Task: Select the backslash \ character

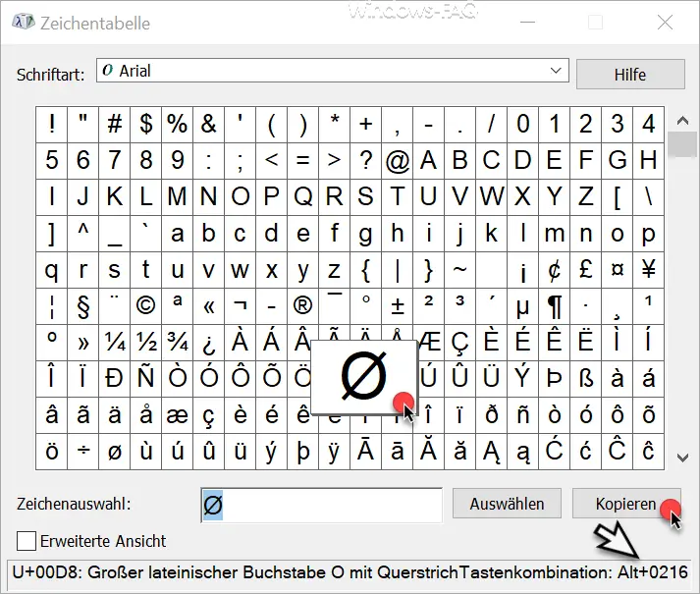Action: [649, 197]
